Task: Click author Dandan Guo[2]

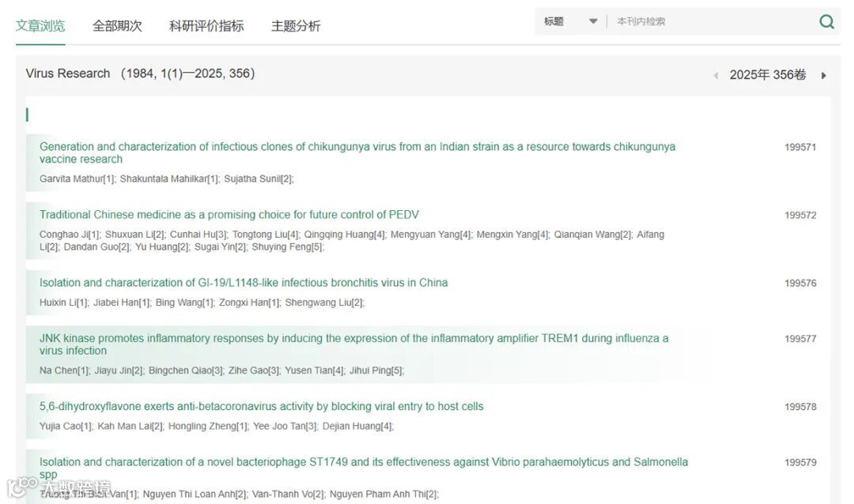Action: pos(96,247)
